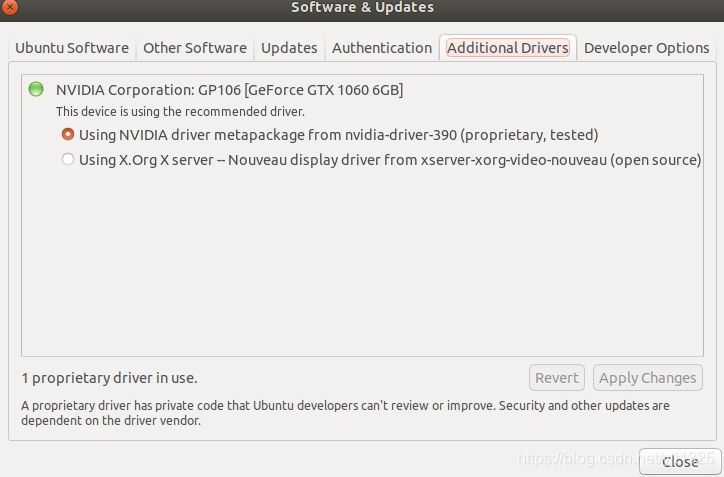This screenshot has width=724, height=477.
Task: Click 'This device is using the recommended driver.' text
Action: tap(180, 112)
